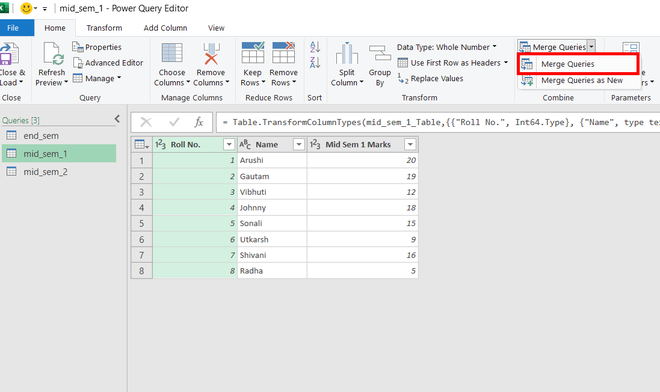Viewport: 660px width, 392px height.
Task: Click the cell containing Arushi
Action: pos(272,160)
